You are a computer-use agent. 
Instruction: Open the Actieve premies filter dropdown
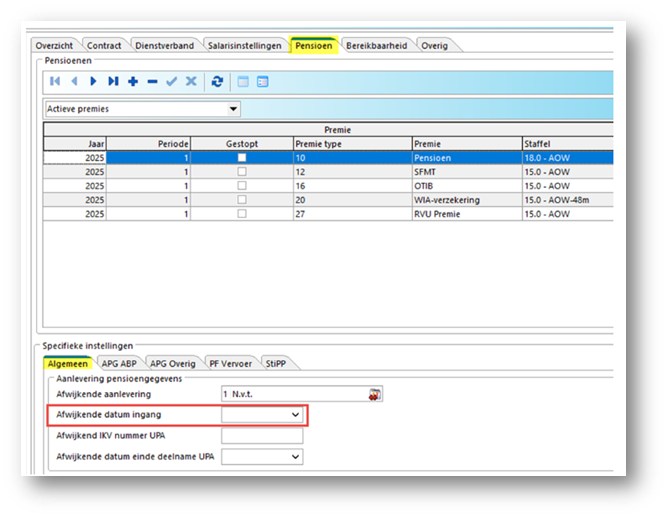pyautogui.click(x=233, y=109)
